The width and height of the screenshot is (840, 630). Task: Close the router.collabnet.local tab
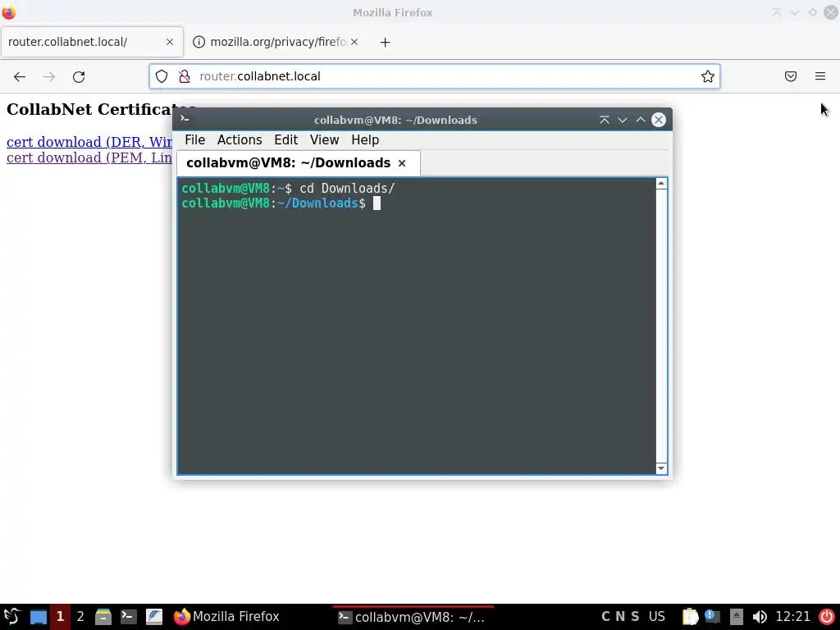(170, 42)
